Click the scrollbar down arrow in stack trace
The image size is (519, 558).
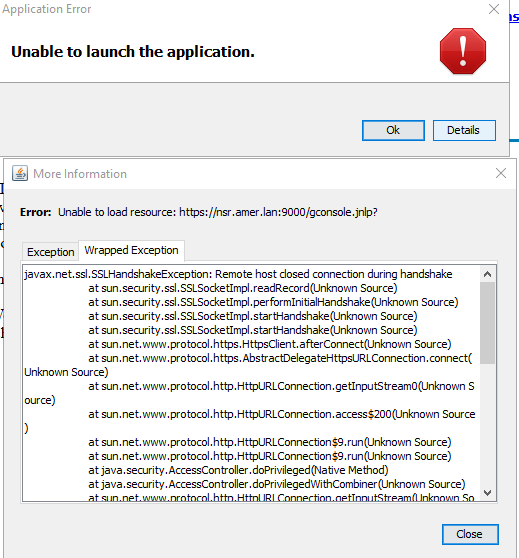tap(487, 493)
